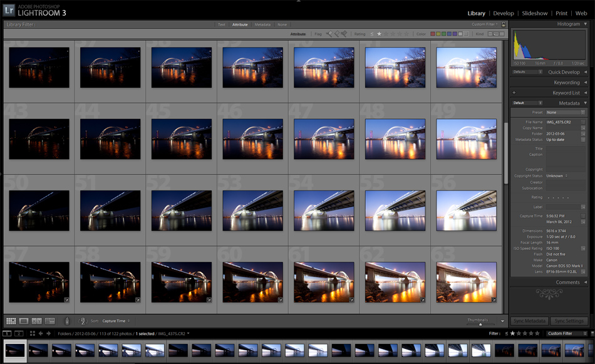Open Custom Filter dropdown in filmstrip
595x364 pixels.
point(567,334)
